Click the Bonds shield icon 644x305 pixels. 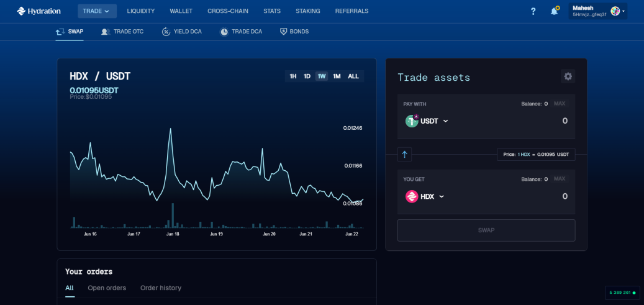tap(283, 32)
